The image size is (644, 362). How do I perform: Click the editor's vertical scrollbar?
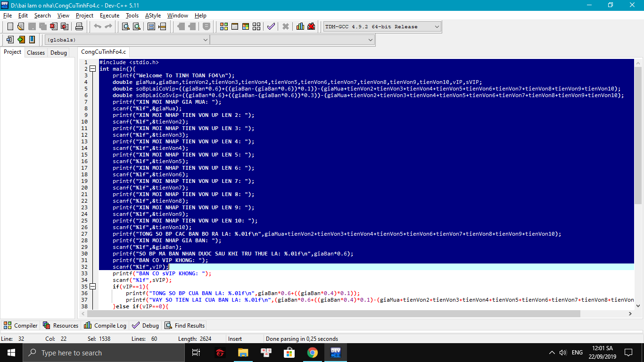tap(638, 141)
